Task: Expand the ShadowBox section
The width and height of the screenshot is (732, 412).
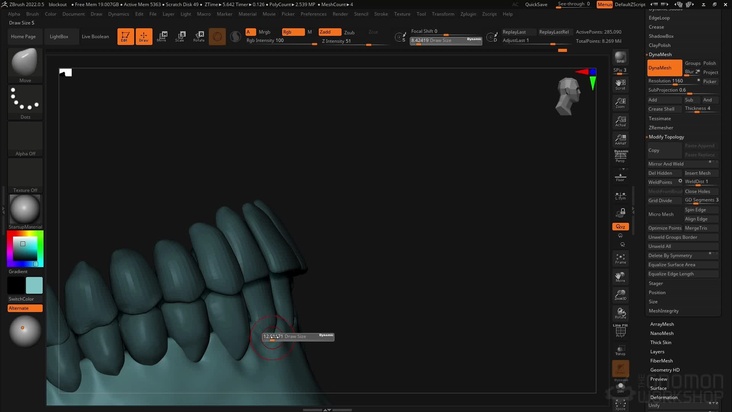Action: point(661,36)
